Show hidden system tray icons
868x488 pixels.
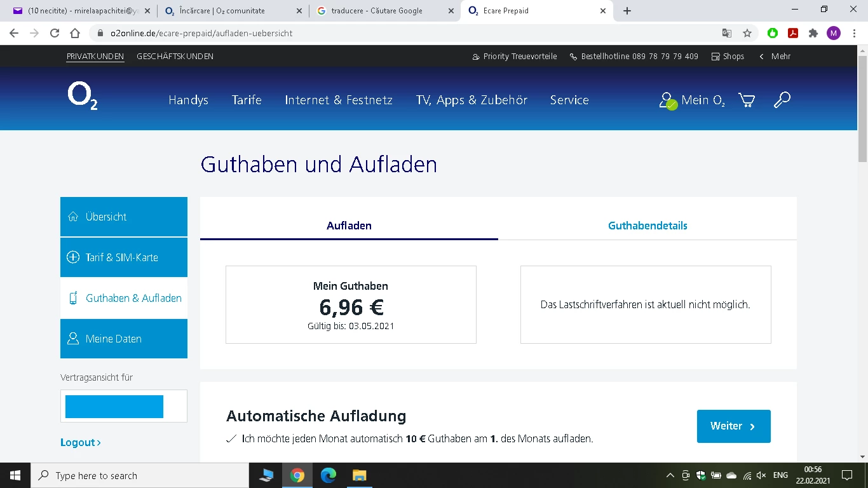tap(670, 475)
